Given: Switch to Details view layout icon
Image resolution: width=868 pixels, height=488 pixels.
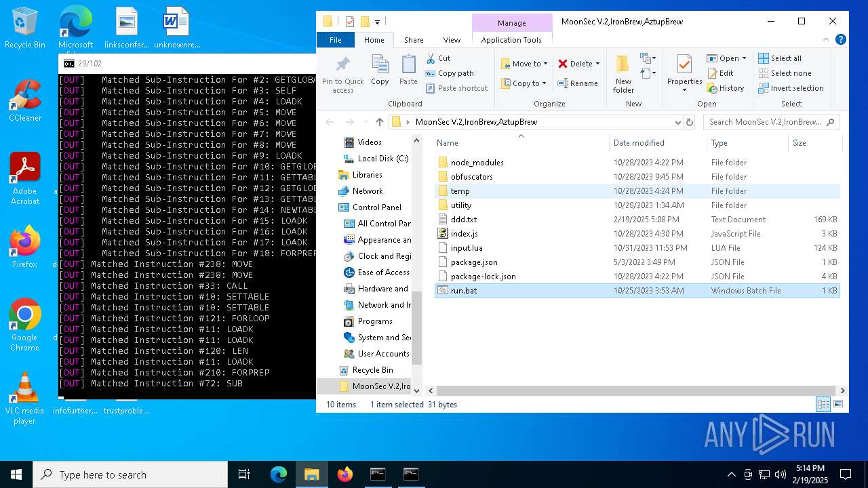Looking at the screenshot, I should pos(823,405).
